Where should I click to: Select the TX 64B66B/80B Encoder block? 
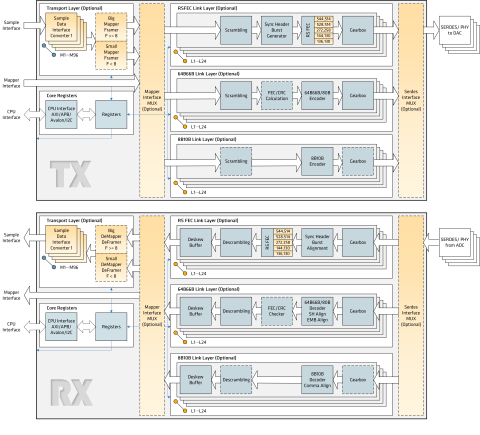point(317,96)
